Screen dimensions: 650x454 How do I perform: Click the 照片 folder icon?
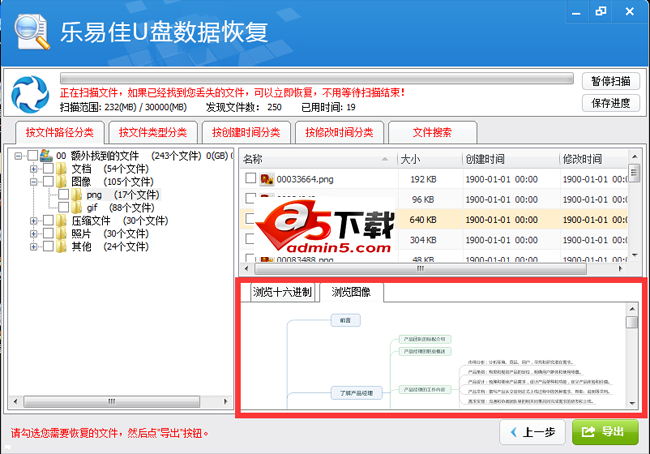pos(61,233)
